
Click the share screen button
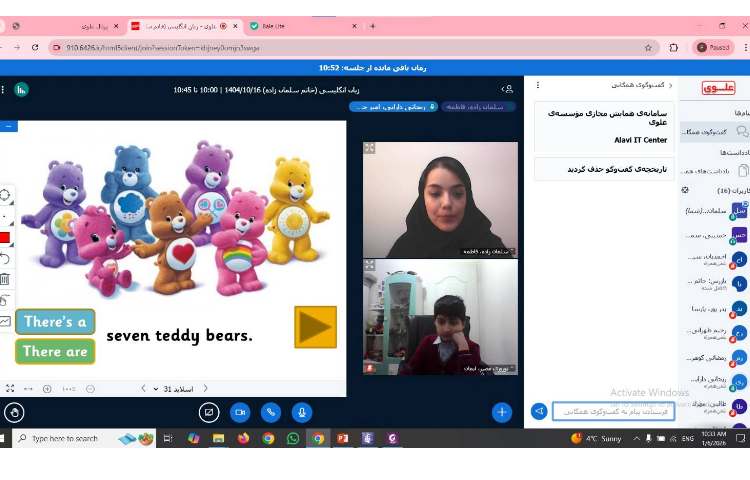[209, 411]
